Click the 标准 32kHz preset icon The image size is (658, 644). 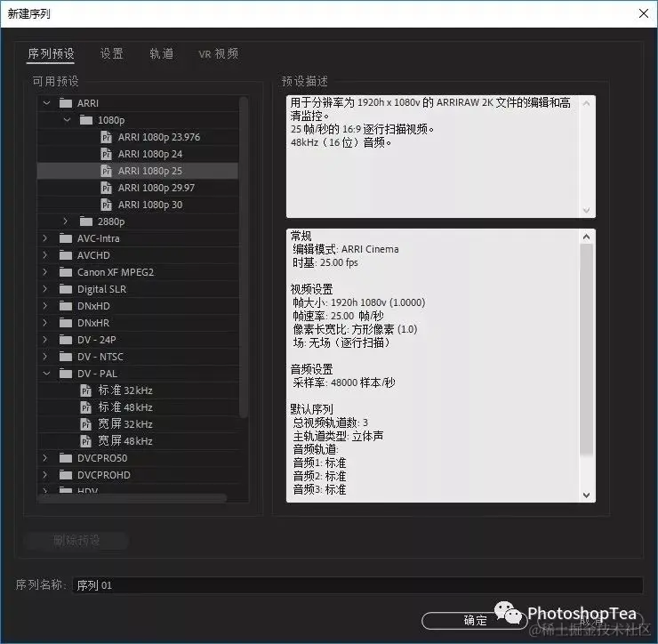85,390
